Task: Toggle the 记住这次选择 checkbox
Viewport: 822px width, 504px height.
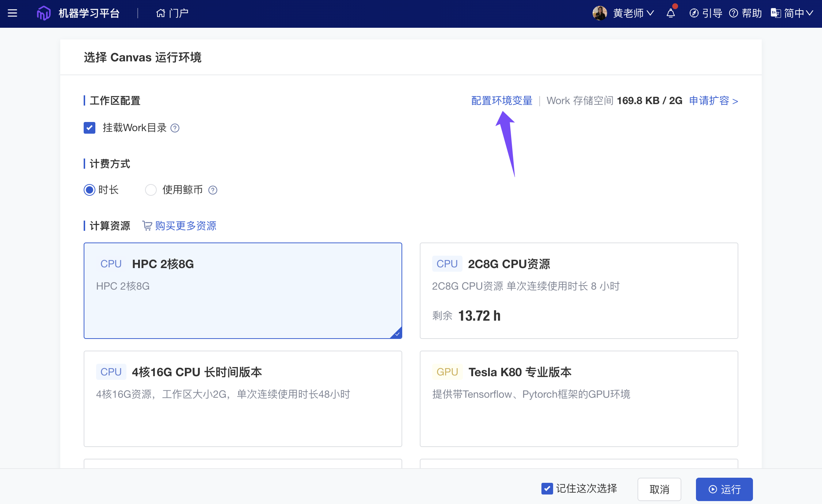Action: tap(547, 489)
